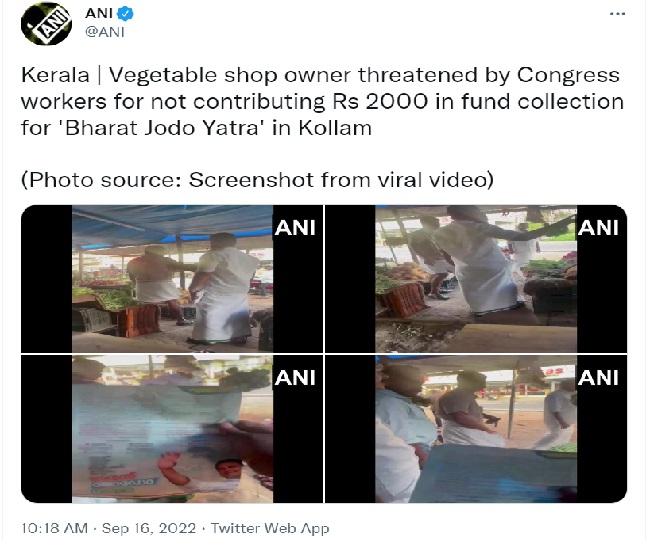
Task: Click the ANI watermark on top-left image
Action: tap(295, 228)
